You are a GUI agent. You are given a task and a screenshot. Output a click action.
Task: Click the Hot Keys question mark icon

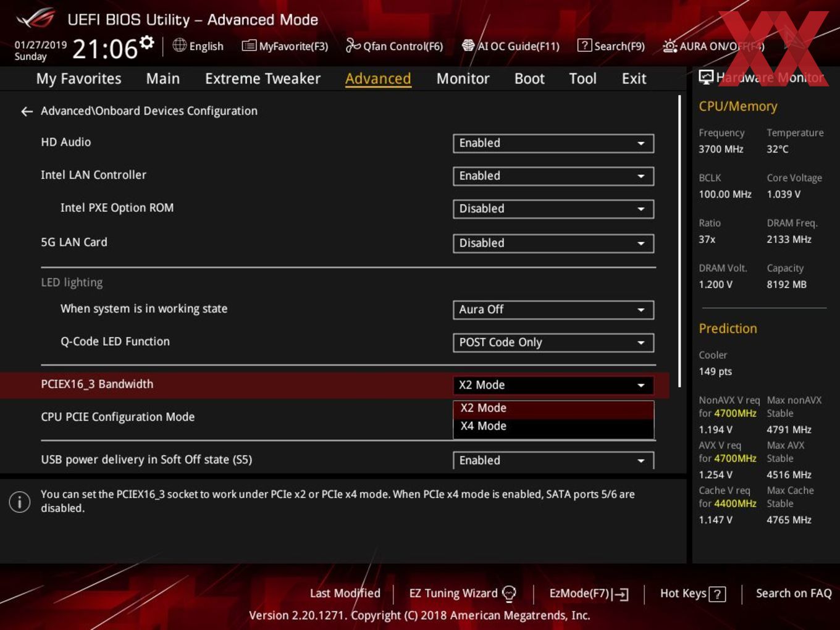717,594
